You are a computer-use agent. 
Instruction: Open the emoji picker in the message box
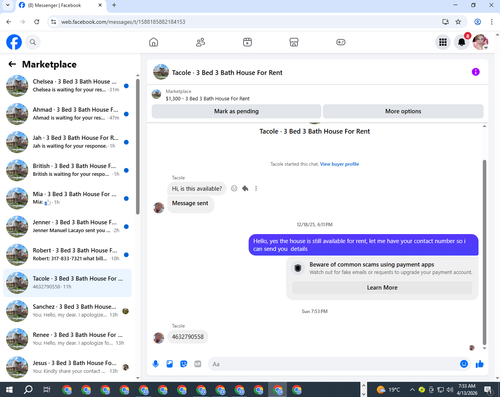464,364
